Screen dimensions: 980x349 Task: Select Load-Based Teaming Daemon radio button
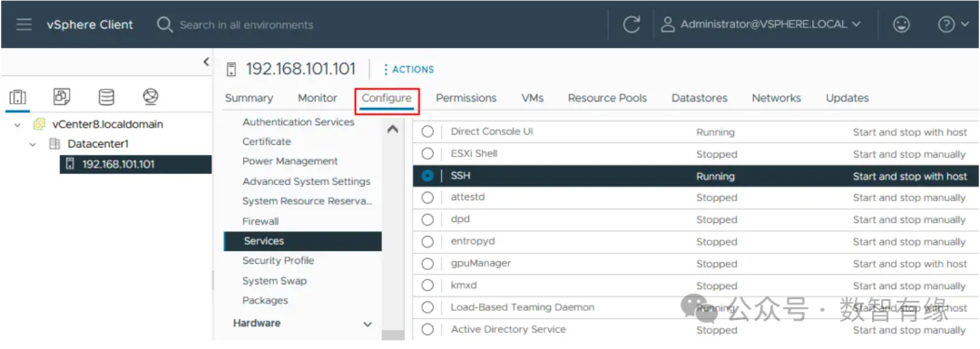click(427, 307)
